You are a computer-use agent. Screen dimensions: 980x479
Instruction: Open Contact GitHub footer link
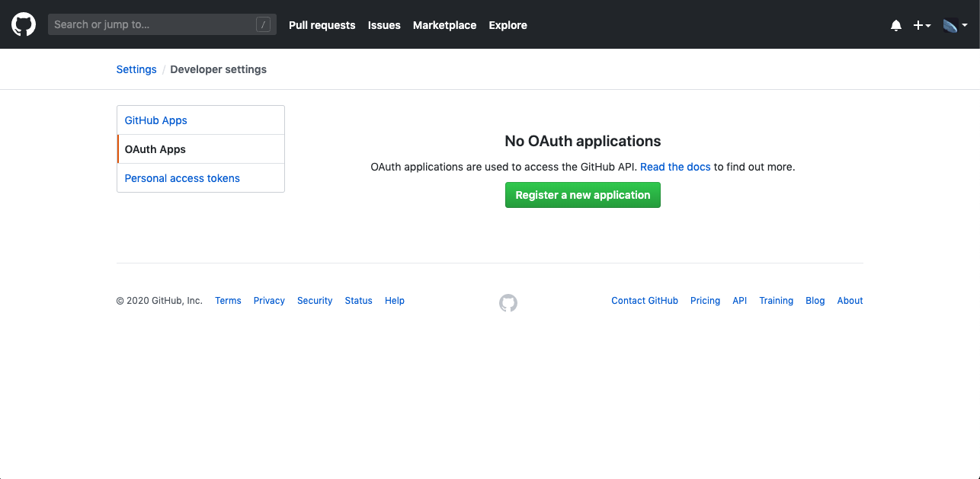point(645,301)
